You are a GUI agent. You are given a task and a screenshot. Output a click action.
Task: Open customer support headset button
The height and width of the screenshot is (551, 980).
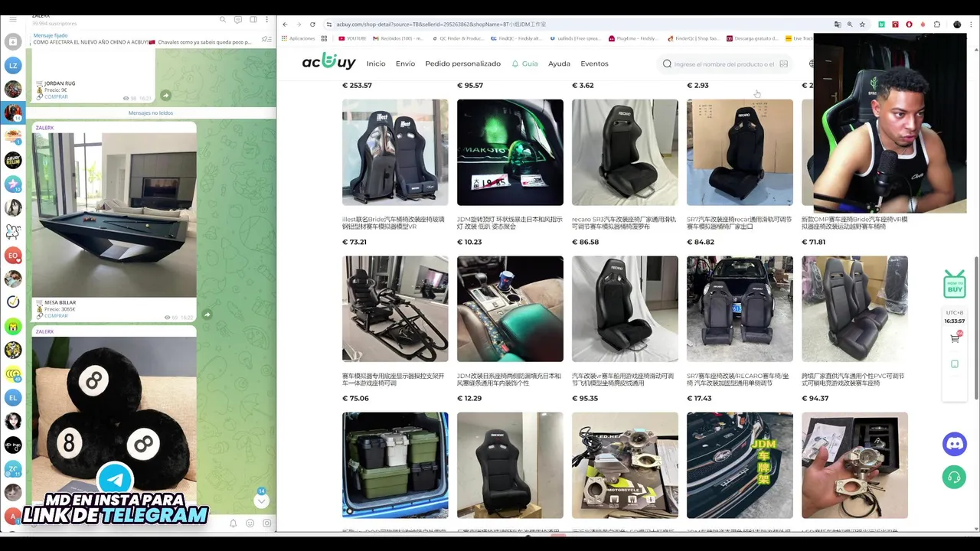click(x=955, y=476)
